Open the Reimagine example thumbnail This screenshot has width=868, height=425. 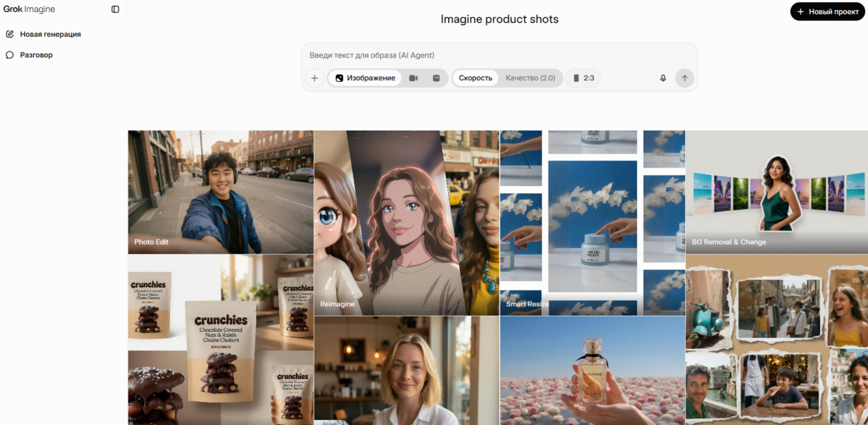coord(407,223)
